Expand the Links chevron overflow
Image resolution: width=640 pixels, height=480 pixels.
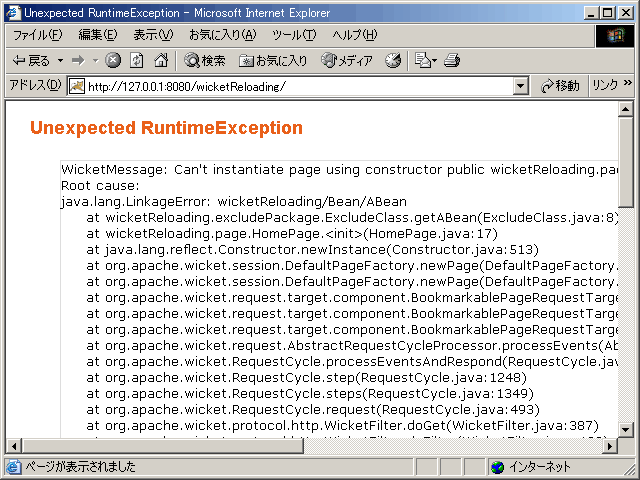tap(628, 83)
